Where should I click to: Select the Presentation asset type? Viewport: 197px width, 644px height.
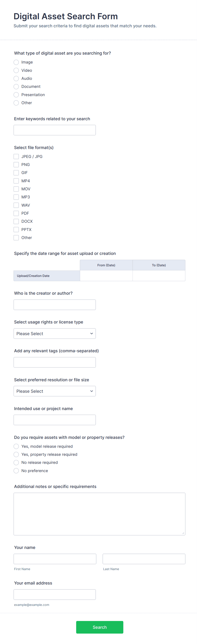(16, 95)
